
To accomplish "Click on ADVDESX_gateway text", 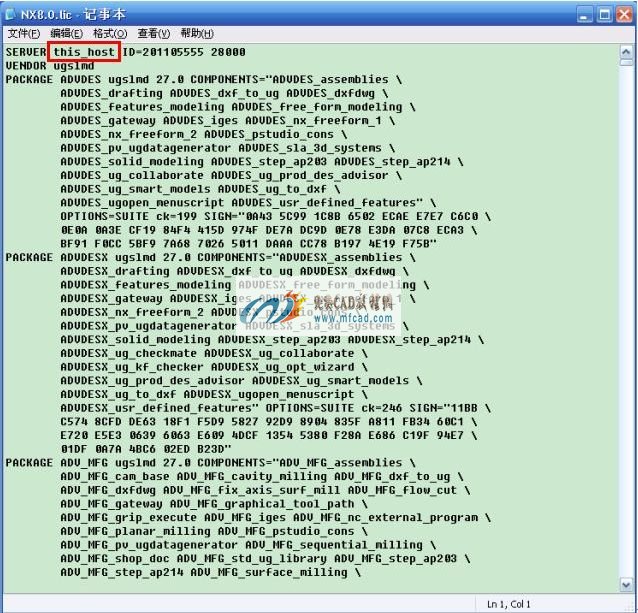I will tap(111, 299).
